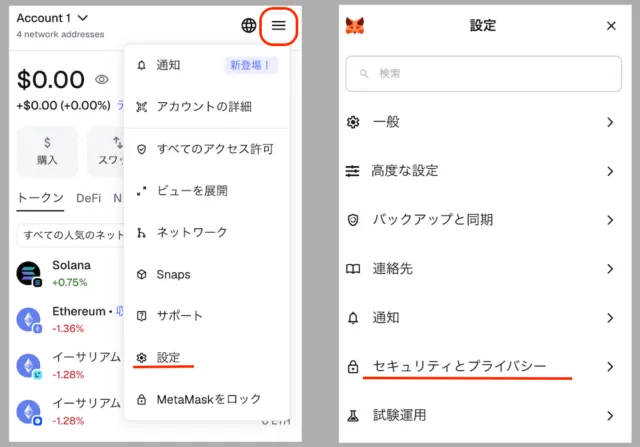
Task: Switch to the DeFi tab
Action: pyautogui.click(x=89, y=198)
